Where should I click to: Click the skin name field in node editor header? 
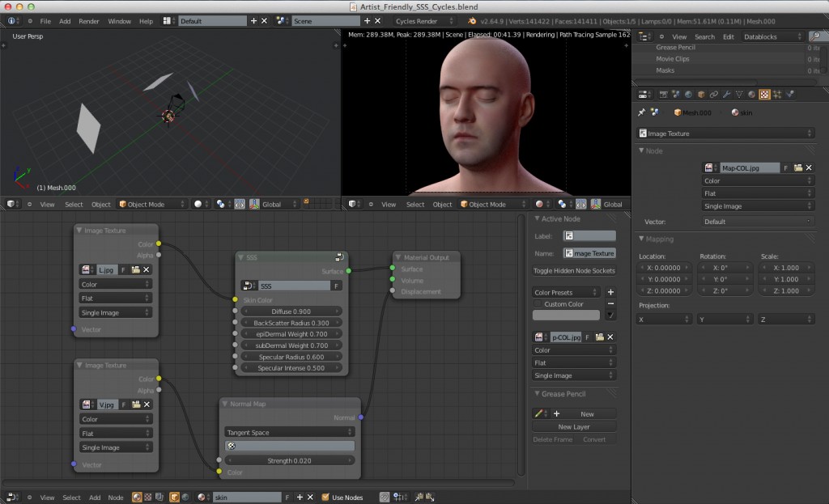247,497
